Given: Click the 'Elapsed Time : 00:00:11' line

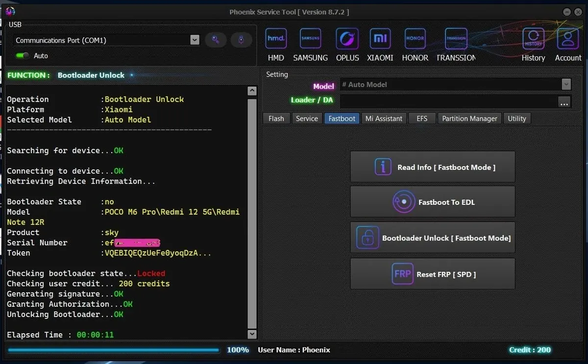Looking at the screenshot, I should coord(60,335).
